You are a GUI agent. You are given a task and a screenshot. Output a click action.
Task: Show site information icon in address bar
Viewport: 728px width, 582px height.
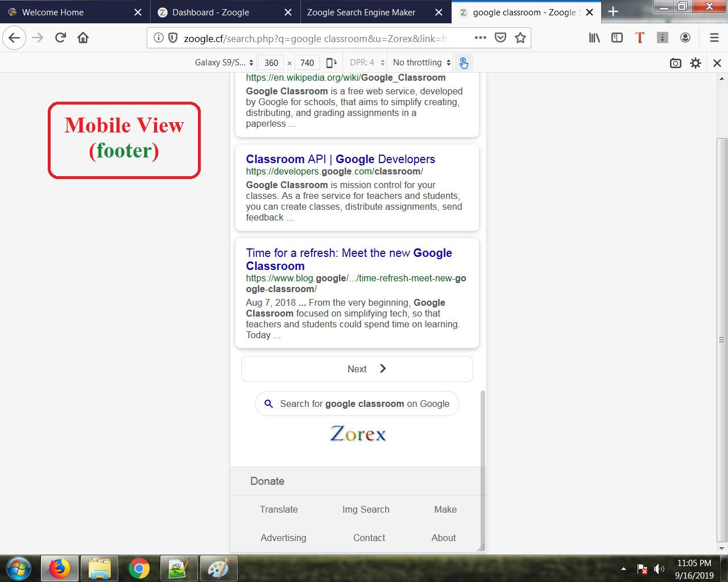tap(159, 38)
